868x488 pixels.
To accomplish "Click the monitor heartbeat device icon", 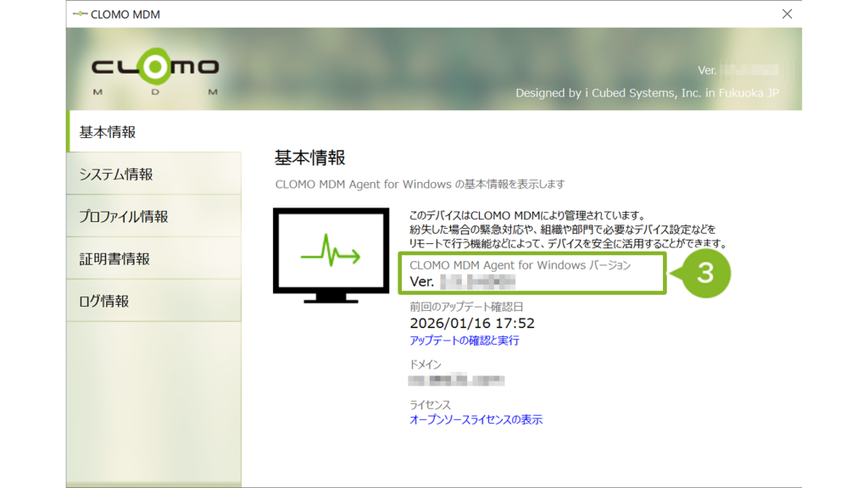I will [x=331, y=255].
